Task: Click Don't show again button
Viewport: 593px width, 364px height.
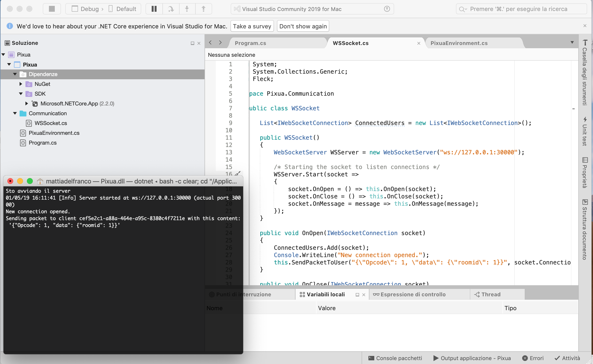Action: [303, 26]
